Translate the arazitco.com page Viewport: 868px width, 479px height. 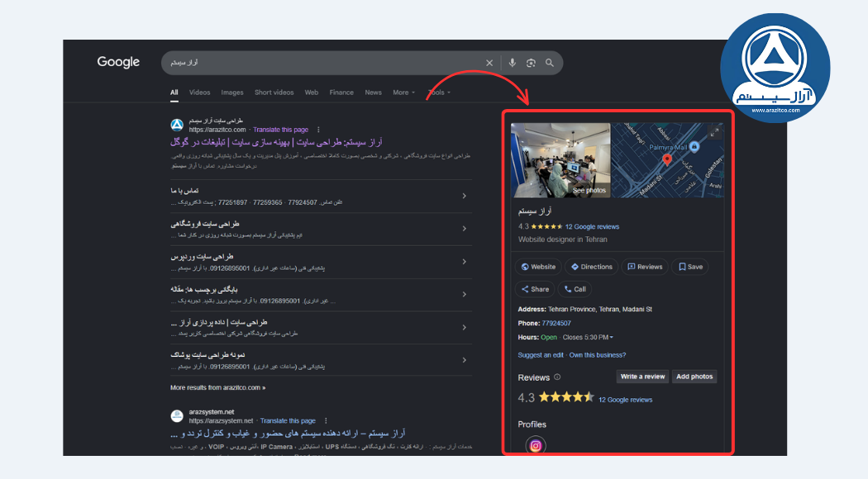tap(281, 130)
